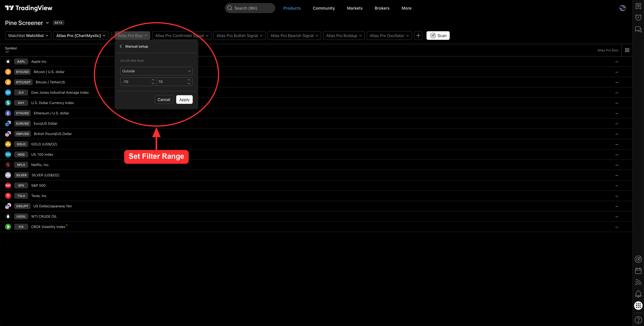The width and height of the screenshot is (644, 326).
Task: Click the Apply button
Action: [x=184, y=100]
